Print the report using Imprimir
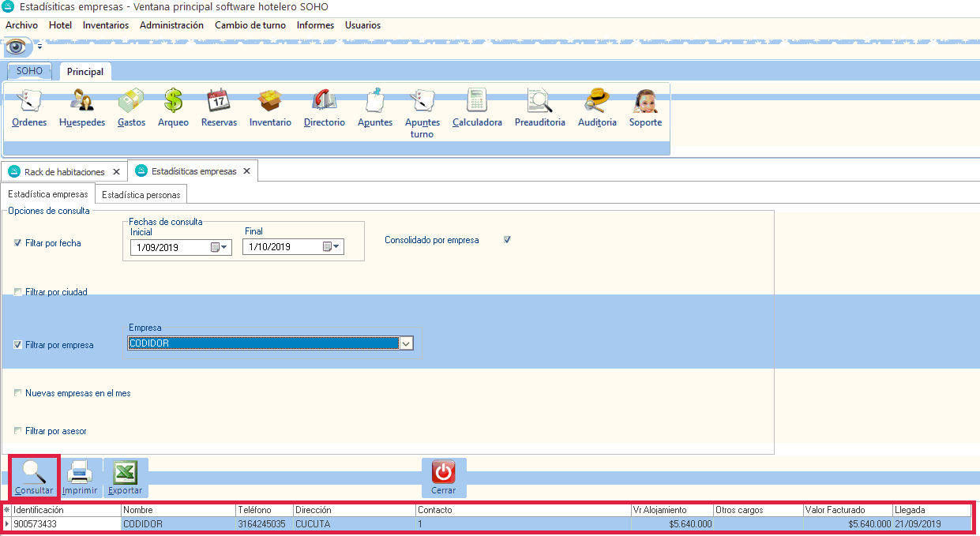Image resolution: width=980 pixels, height=536 pixels. (80, 478)
